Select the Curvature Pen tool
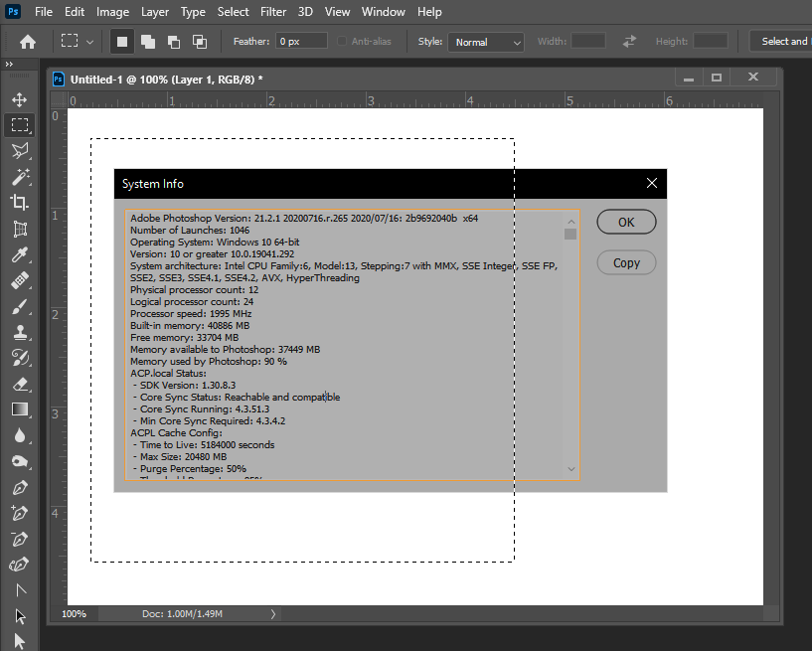 (x=20, y=564)
